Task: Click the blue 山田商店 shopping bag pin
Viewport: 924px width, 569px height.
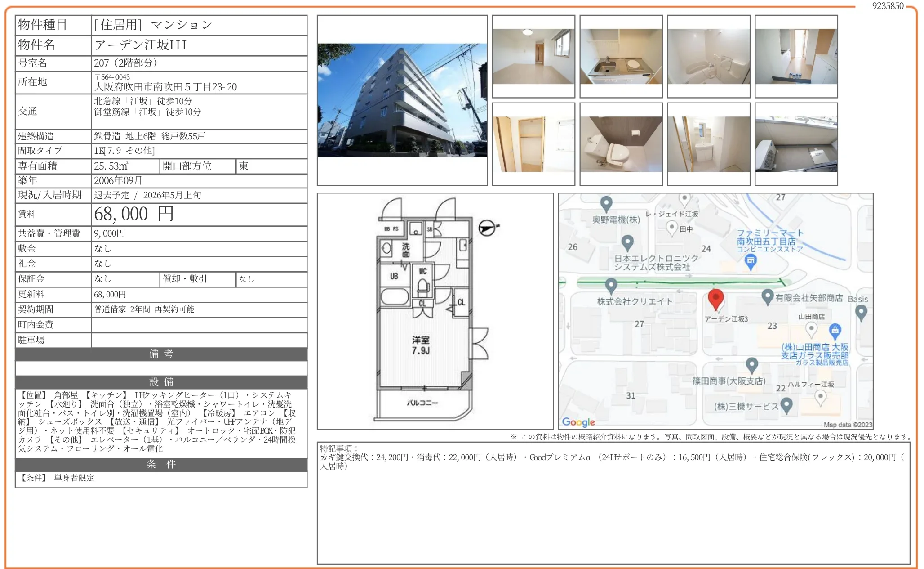Action: click(835, 331)
